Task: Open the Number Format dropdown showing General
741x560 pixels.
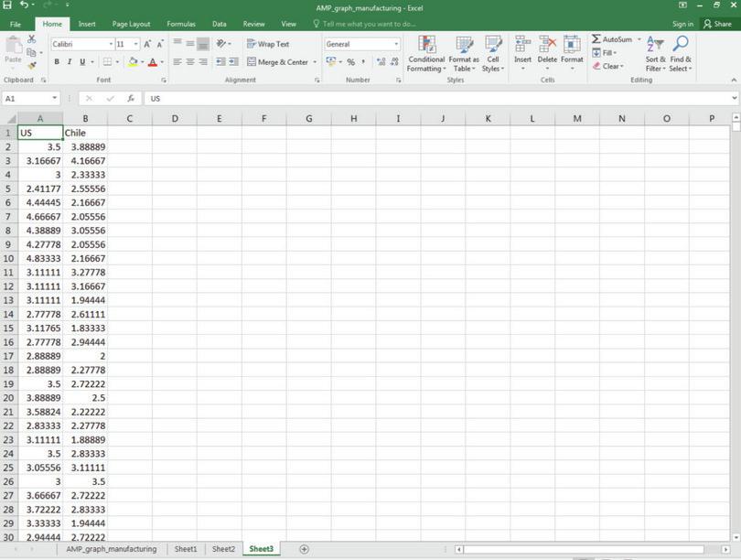Action: [361, 44]
